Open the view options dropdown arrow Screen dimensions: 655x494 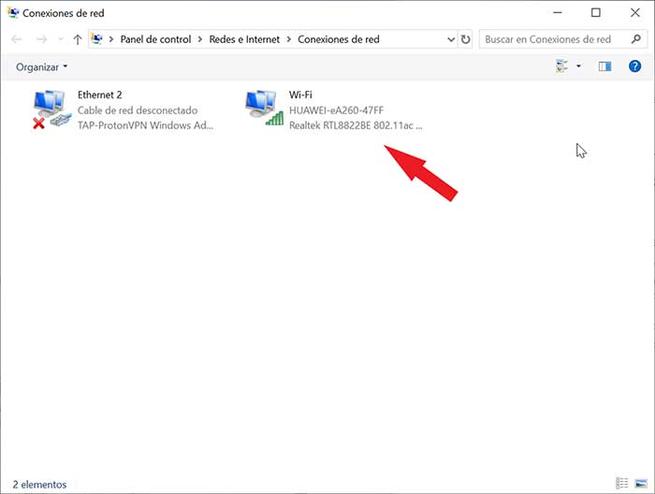579,66
